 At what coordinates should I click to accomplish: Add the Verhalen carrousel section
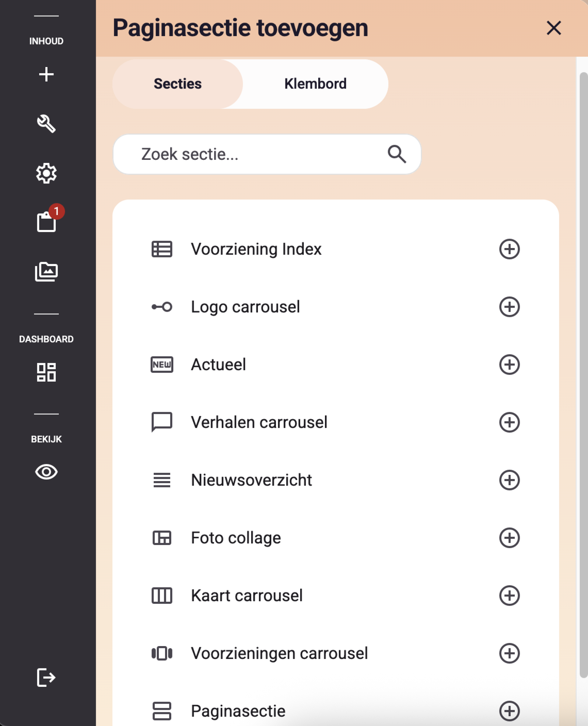[509, 422]
